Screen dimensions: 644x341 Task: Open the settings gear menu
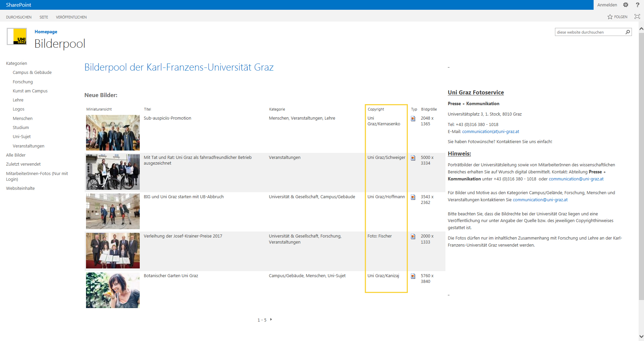click(626, 5)
